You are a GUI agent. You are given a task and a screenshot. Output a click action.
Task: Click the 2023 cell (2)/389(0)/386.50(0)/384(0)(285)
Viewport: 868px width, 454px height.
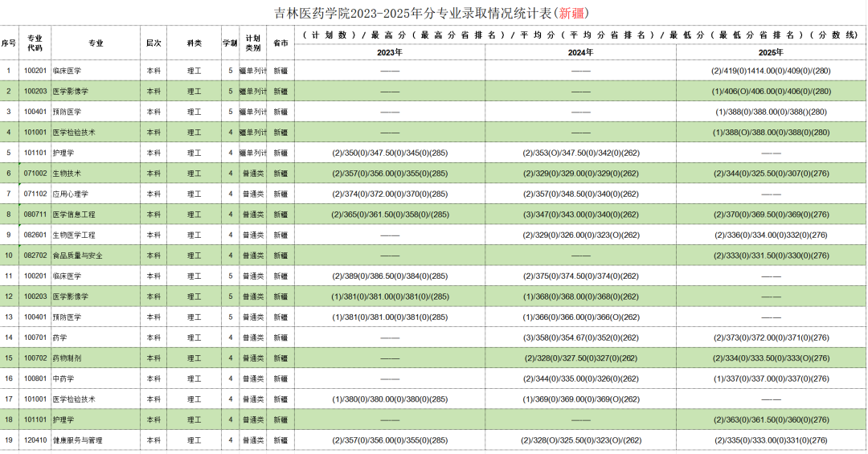coord(390,276)
